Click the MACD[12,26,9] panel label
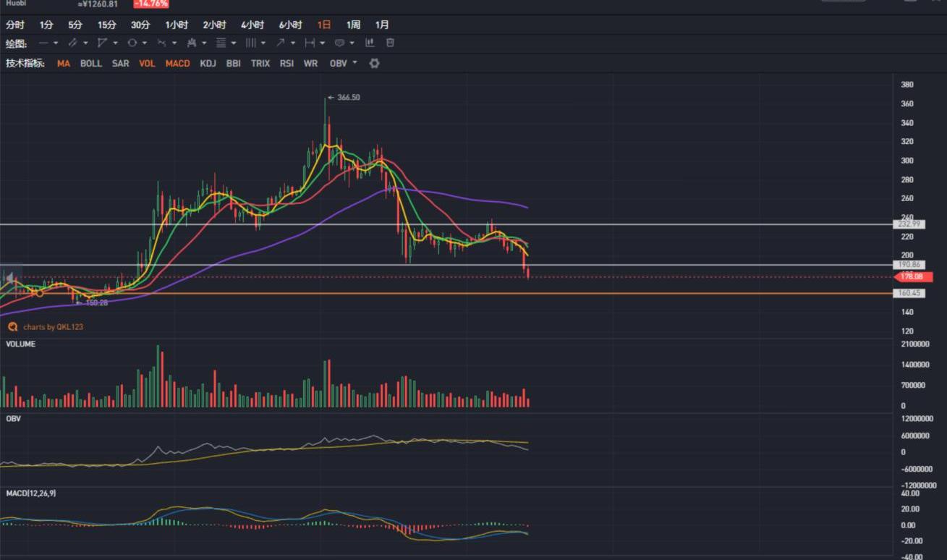The image size is (947, 560). tap(31, 493)
